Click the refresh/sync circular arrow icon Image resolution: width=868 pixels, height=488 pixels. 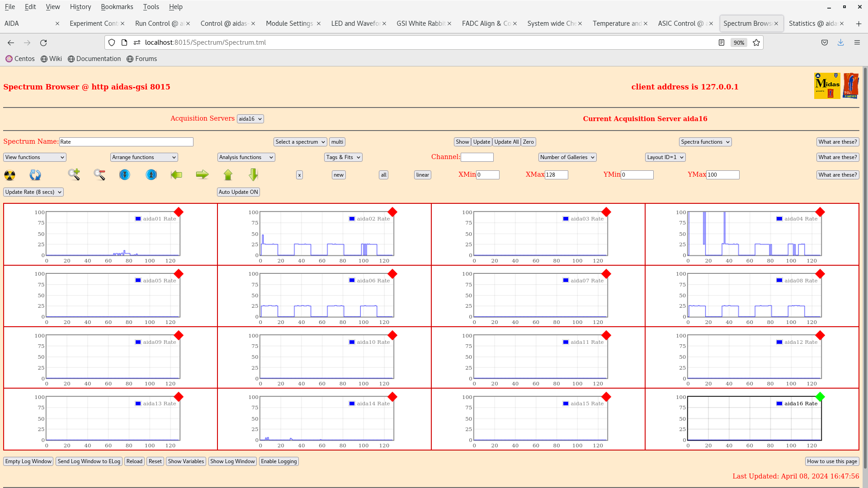click(x=35, y=174)
